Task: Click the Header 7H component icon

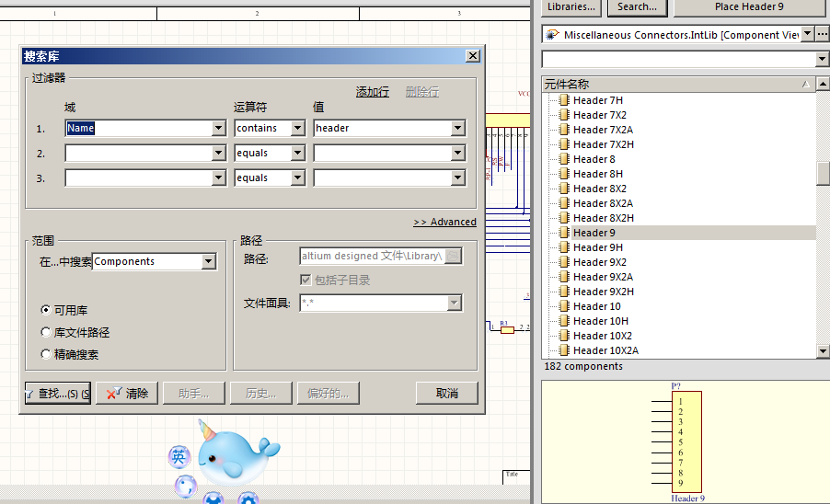Action: pyautogui.click(x=564, y=100)
